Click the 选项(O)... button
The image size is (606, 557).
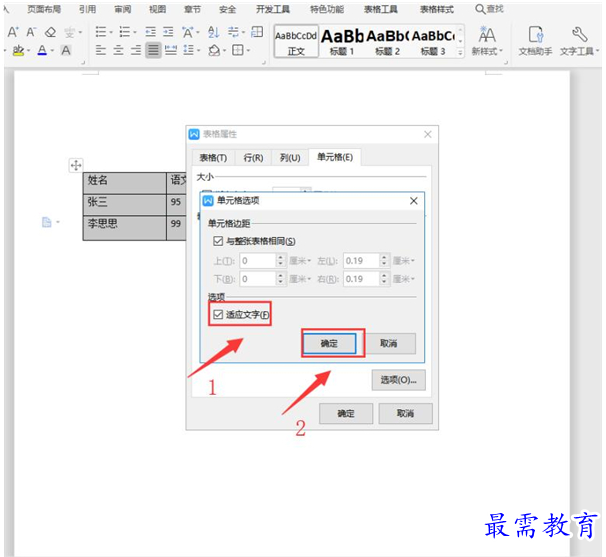[398, 380]
